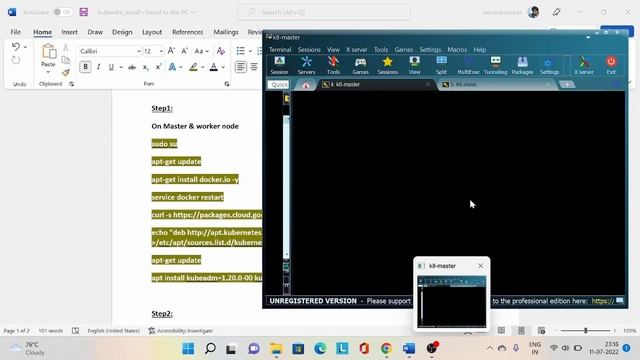Viewport: 640px width, 360px height.
Task: Open the Packages manager icon
Action: pyautogui.click(x=522, y=65)
